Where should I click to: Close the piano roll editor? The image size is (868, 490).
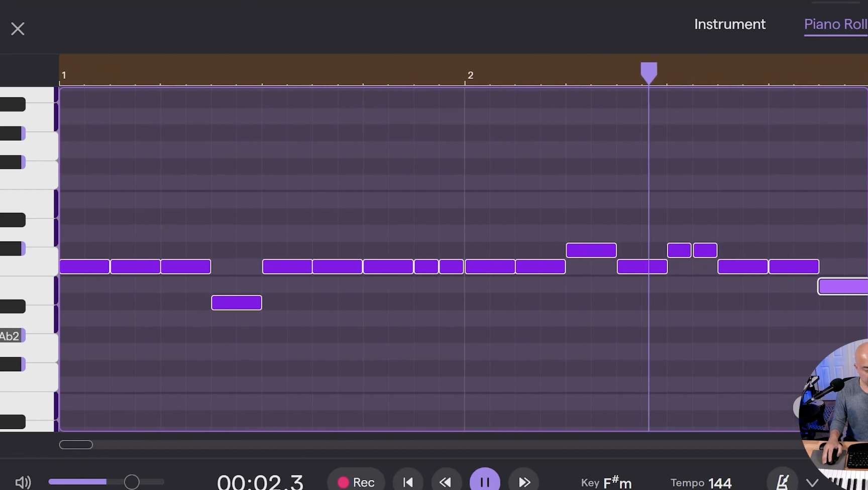point(18,29)
